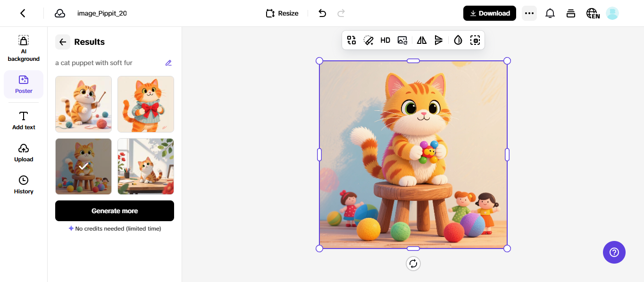
Task: Open the color adjustment droplet tool
Action: [458, 40]
